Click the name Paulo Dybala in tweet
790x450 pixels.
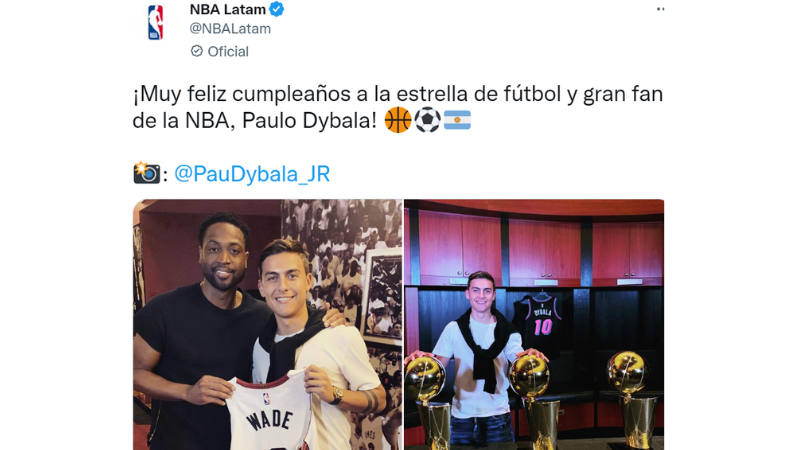pos(309,120)
